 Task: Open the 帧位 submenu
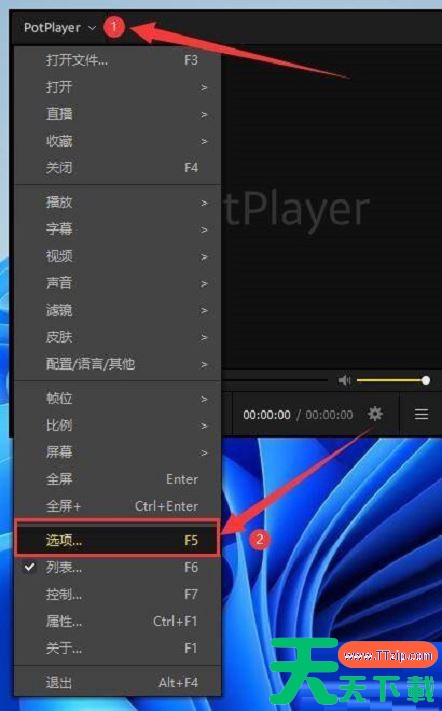(x=118, y=399)
